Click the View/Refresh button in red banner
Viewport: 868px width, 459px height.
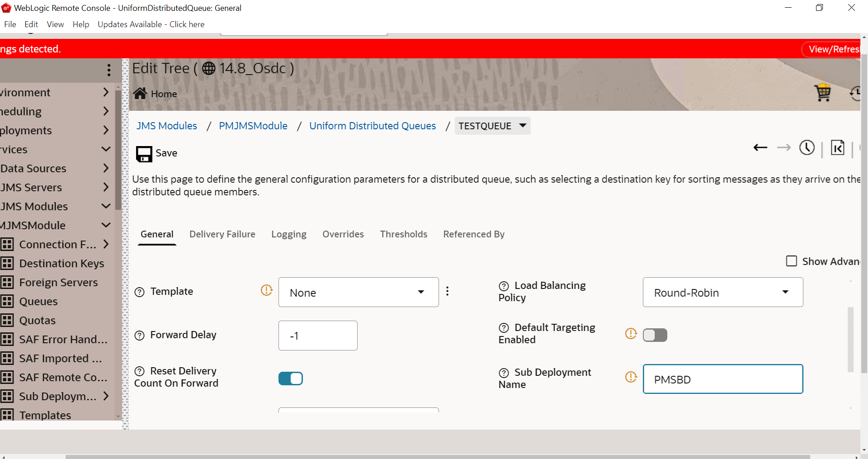[831, 49]
